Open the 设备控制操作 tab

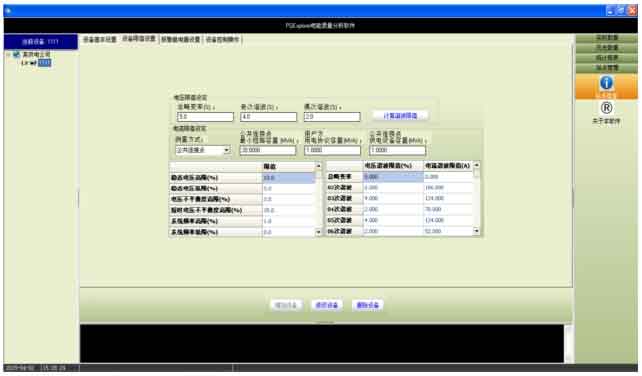(x=222, y=39)
